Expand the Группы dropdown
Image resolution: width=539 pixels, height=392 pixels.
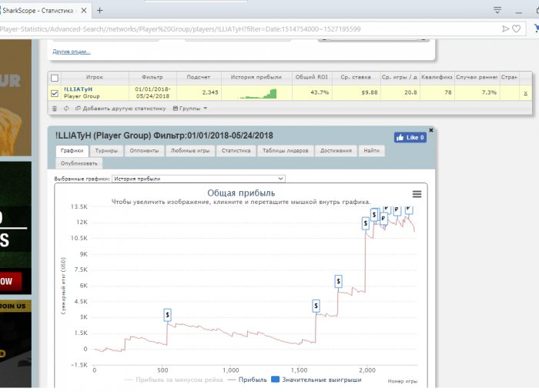(190, 109)
